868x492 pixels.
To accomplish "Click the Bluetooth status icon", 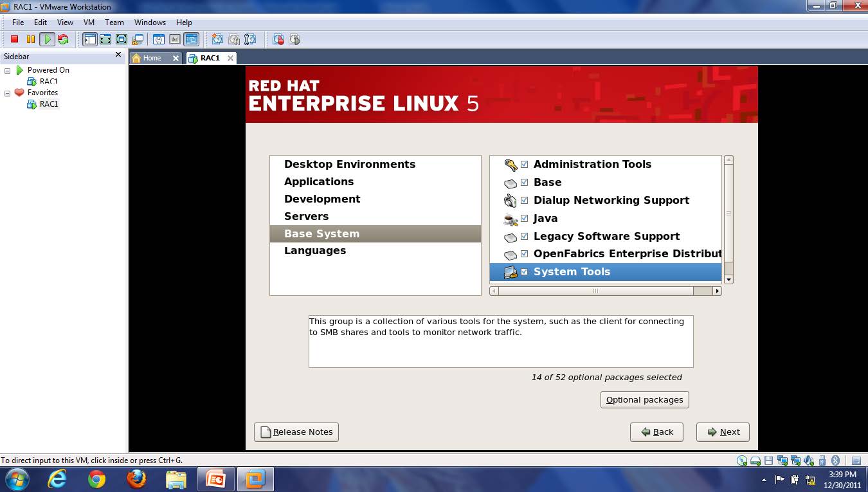I will tap(836, 460).
